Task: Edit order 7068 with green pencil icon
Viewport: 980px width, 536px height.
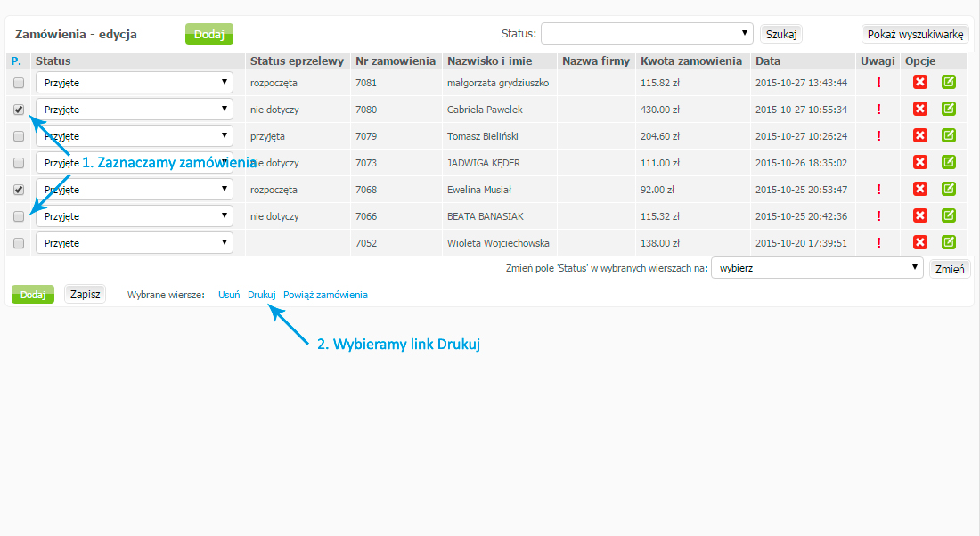Action: (x=949, y=189)
